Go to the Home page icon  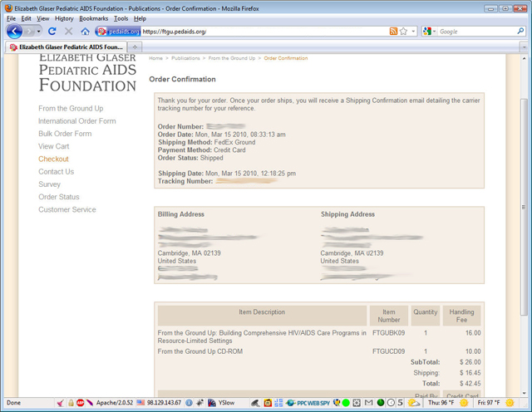click(85, 32)
